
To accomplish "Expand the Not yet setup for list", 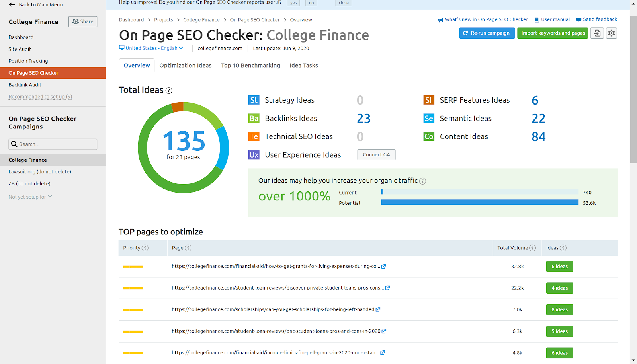I will coord(30,197).
